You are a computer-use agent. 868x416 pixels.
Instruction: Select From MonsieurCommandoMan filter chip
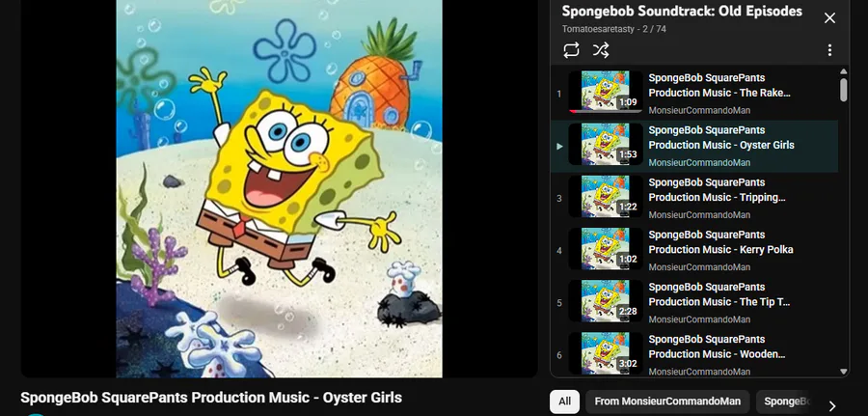[x=667, y=402]
